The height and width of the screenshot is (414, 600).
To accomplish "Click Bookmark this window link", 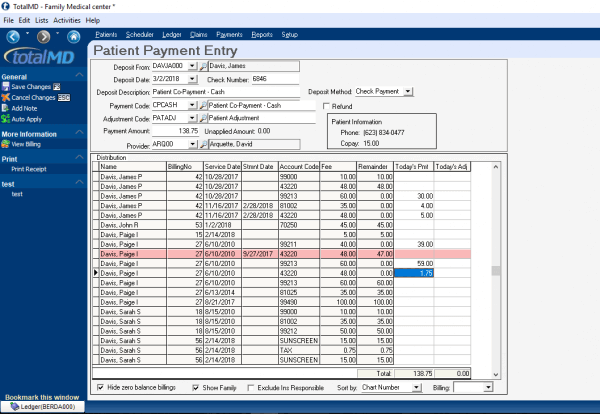I will pos(42,397).
